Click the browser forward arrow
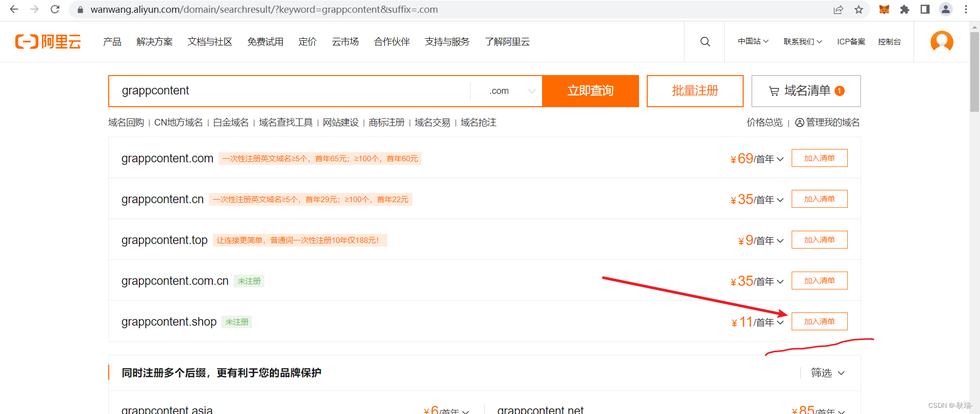Viewport: 980px width, 414px height. click(x=34, y=9)
